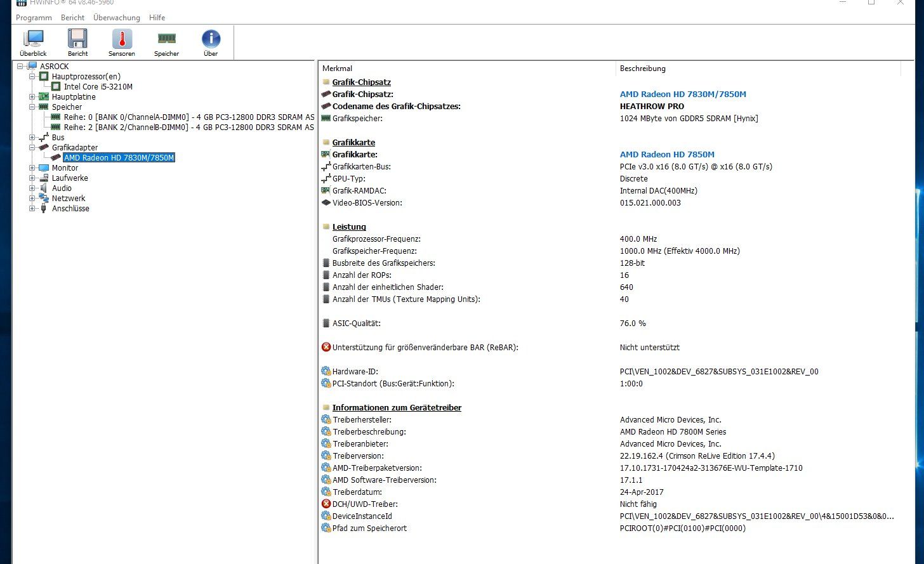Click the gear icon beside Treiberversion
The image size is (924, 564).
(x=326, y=456)
